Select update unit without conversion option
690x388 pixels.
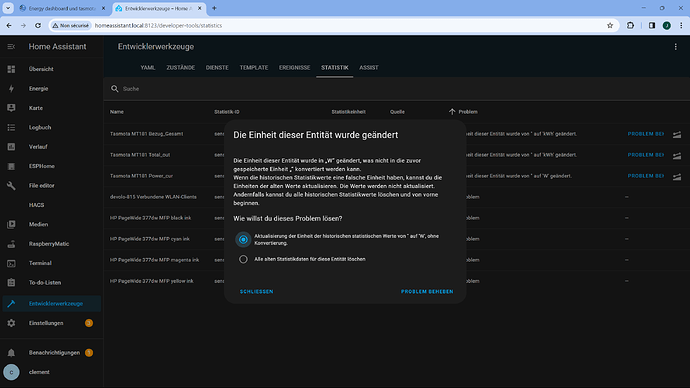click(x=243, y=239)
